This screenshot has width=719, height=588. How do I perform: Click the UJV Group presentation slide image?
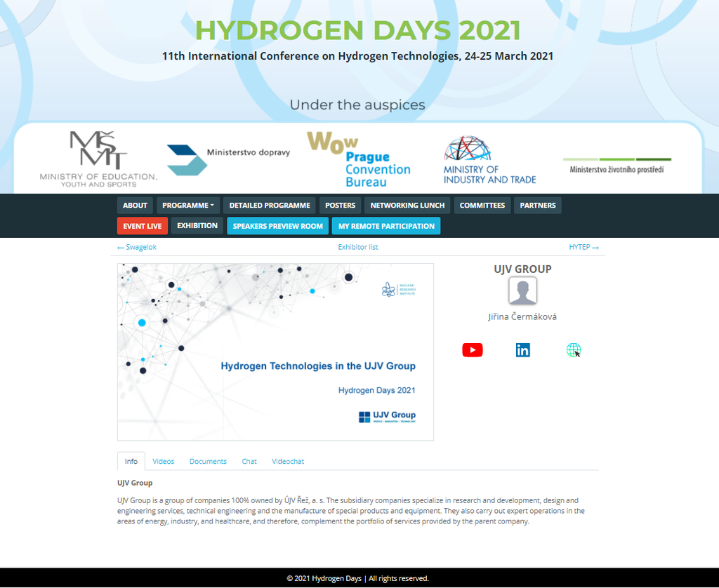tap(275, 352)
